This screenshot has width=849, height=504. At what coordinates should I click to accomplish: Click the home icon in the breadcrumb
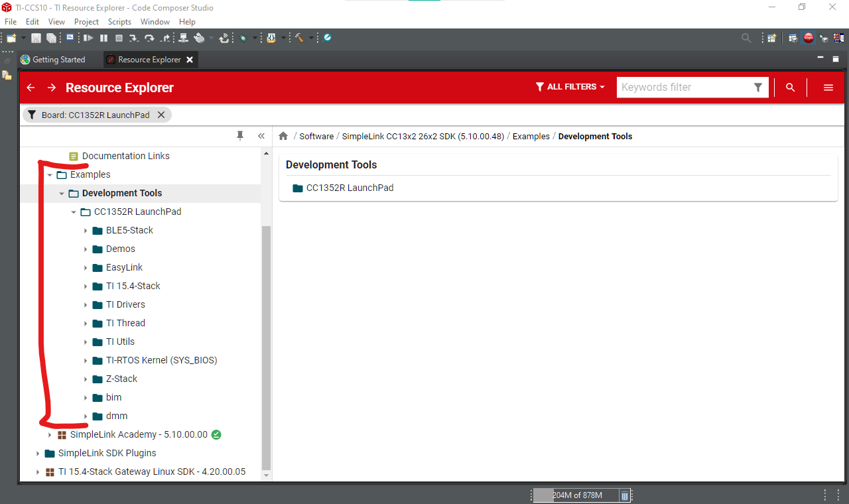[x=283, y=136]
